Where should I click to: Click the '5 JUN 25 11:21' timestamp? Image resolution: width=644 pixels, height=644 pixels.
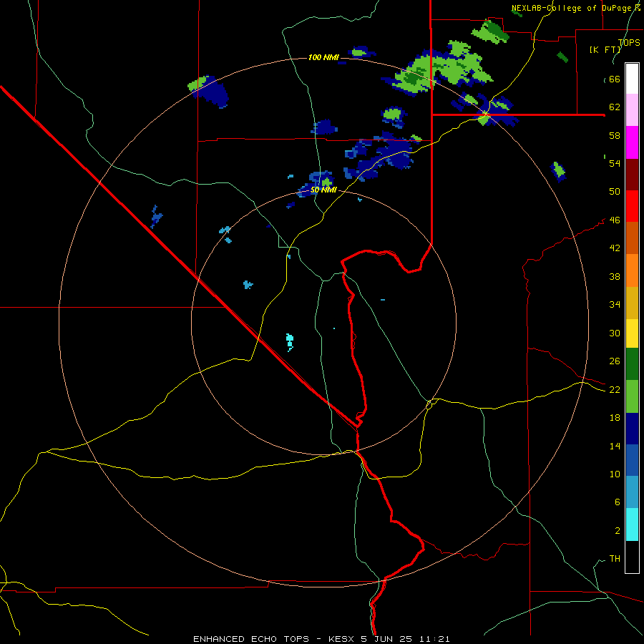click(x=406, y=639)
